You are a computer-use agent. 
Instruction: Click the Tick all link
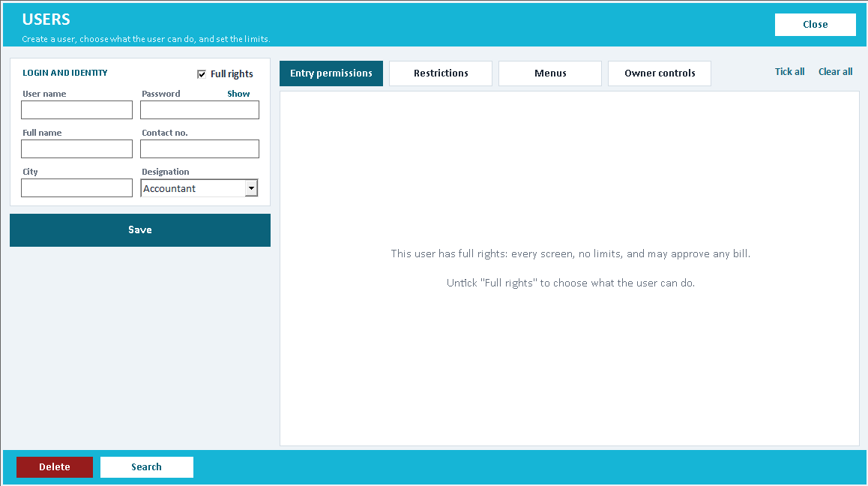pyautogui.click(x=789, y=71)
